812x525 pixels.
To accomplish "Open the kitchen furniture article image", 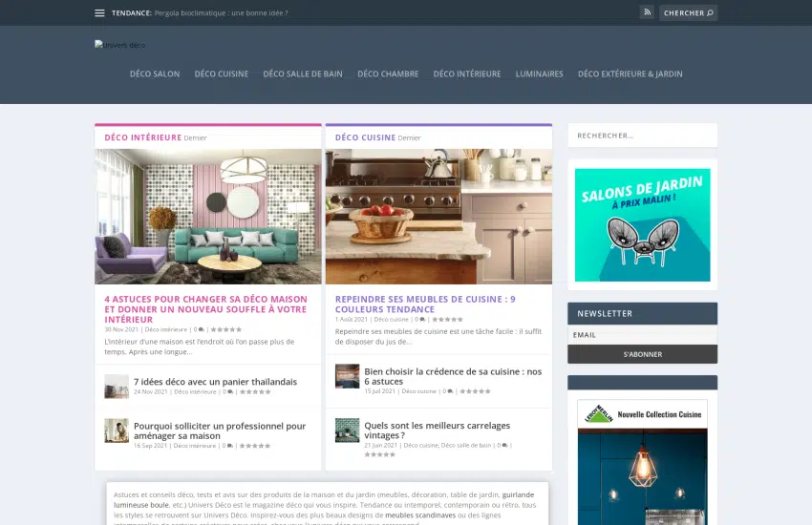I will coord(438,217).
